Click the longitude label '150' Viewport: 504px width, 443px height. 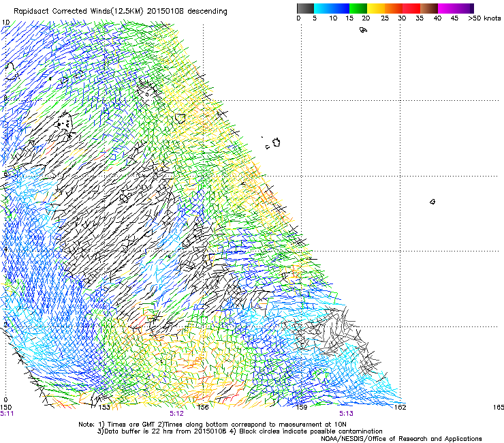6,408
